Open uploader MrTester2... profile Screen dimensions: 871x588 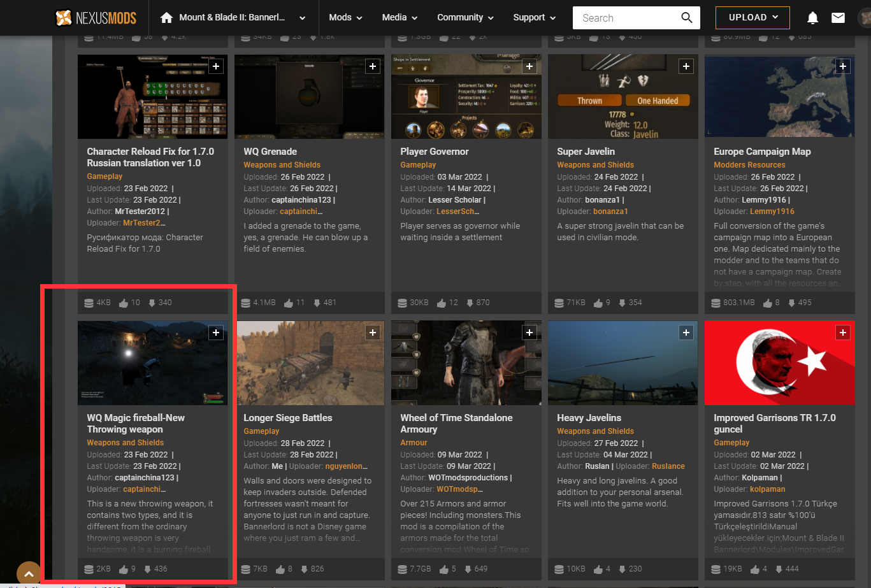click(x=144, y=223)
